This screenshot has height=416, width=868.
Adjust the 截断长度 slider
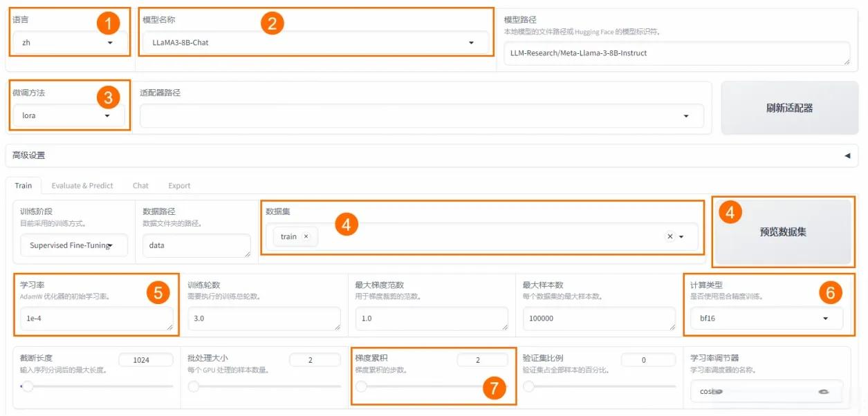(x=97, y=386)
